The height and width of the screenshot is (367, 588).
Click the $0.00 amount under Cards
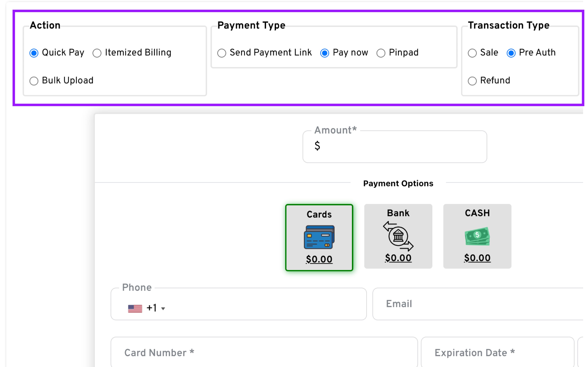pyautogui.click(x=319, y=259)
